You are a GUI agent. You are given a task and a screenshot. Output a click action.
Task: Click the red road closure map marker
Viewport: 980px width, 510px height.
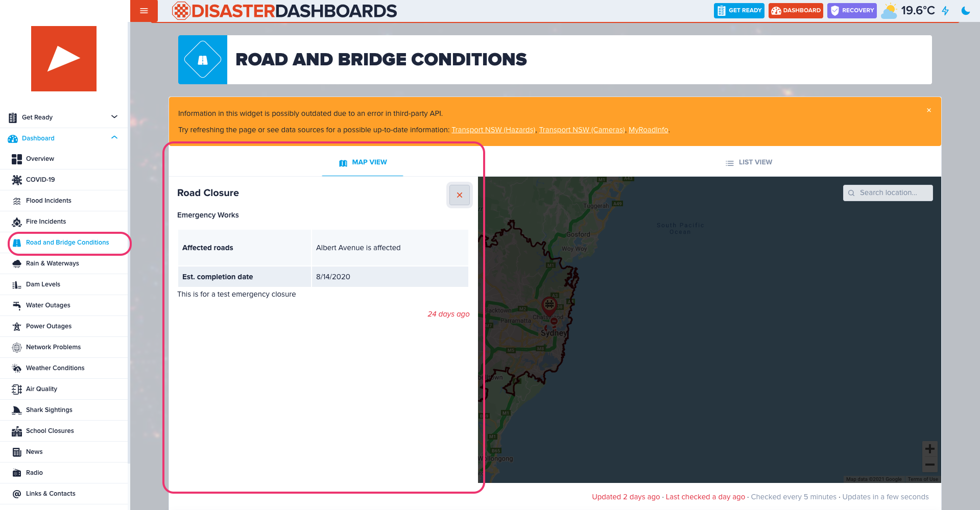pyautogui.click(x=549, y=305)
